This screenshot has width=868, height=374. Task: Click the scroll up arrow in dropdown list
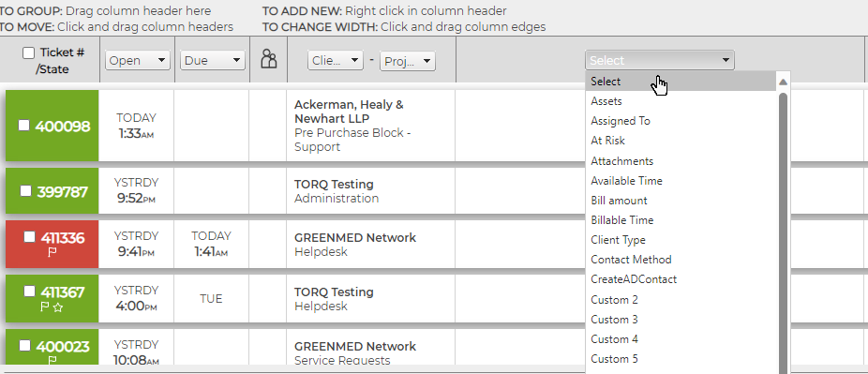coord(783,82)
